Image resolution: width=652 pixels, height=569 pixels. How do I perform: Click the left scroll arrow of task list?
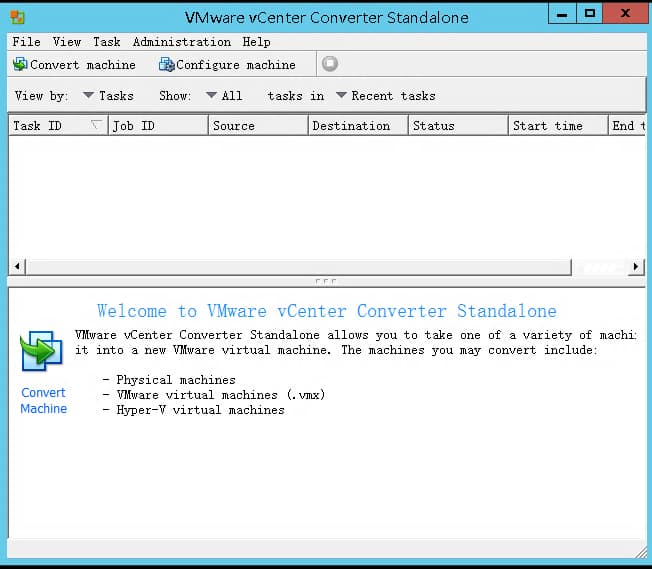point(17,266)
